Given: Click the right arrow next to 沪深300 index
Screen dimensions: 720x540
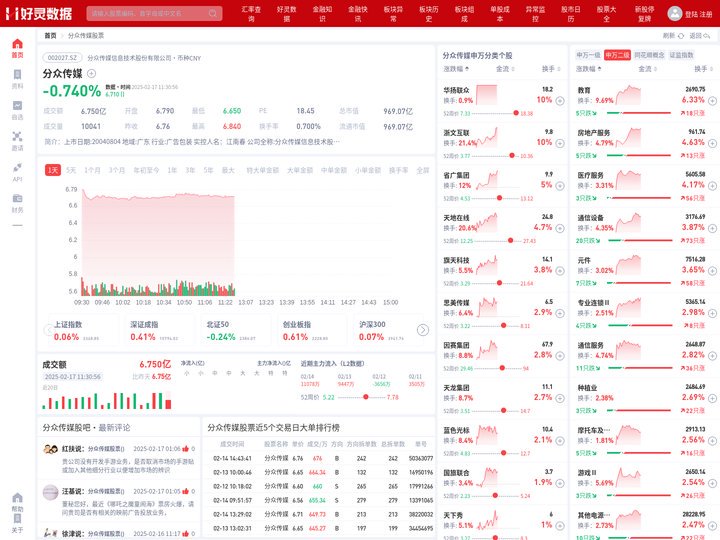Looking at the screenshot, I should pyautogui.click(x=423, y=330).
